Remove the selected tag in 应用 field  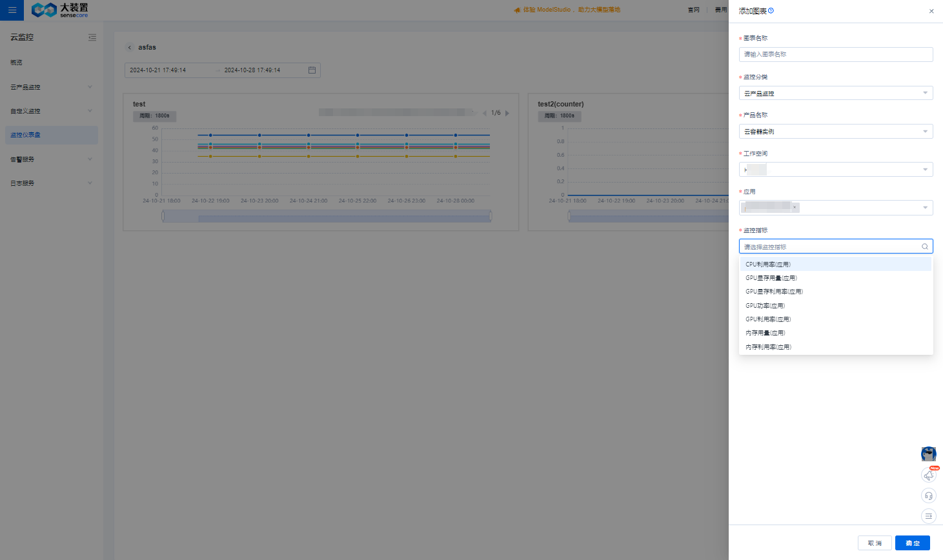tap(795, 208)
